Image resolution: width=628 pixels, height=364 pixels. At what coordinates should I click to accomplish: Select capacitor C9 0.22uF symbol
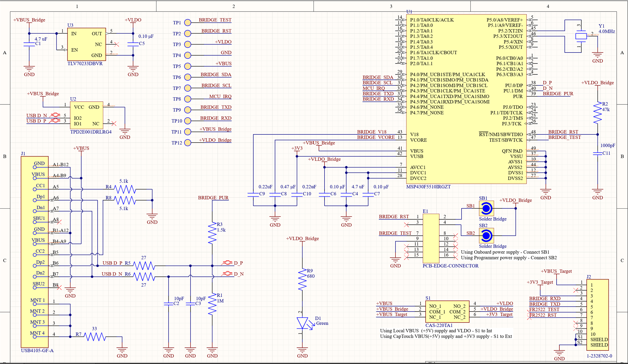click(253, 195)
